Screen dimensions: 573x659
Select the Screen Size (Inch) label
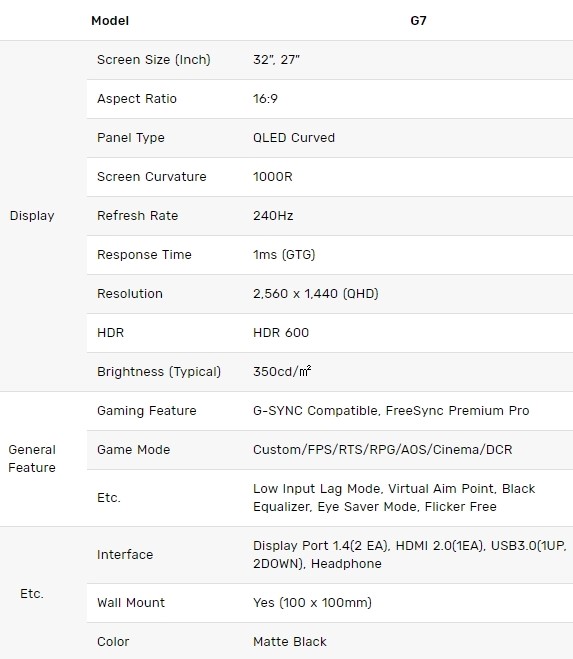click(153, 60)
